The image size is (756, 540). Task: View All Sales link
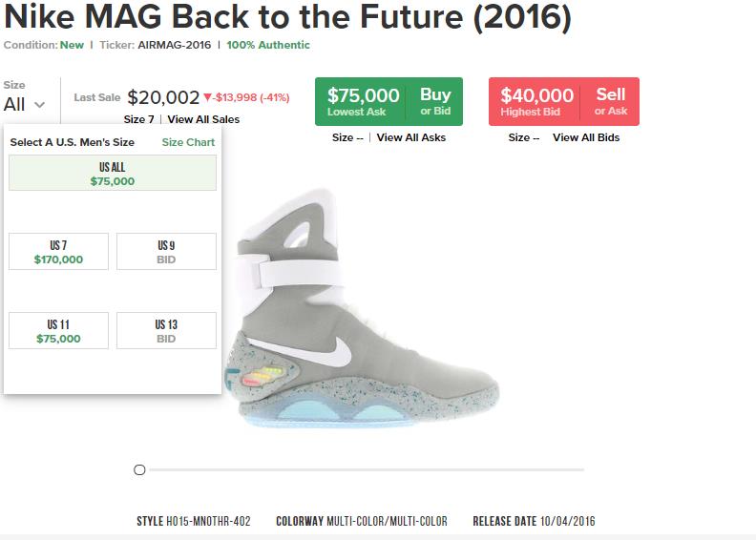pyautogui.click(x=203, y=119)
